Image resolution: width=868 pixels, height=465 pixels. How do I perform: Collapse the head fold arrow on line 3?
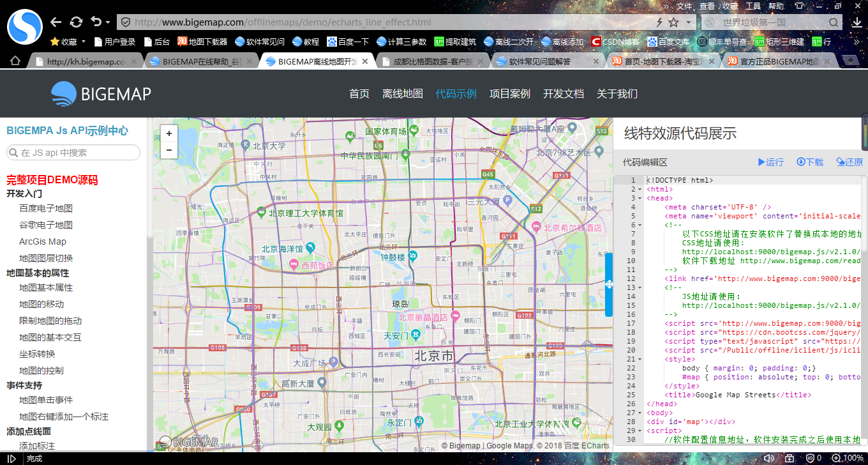click(x=639, y=198)
